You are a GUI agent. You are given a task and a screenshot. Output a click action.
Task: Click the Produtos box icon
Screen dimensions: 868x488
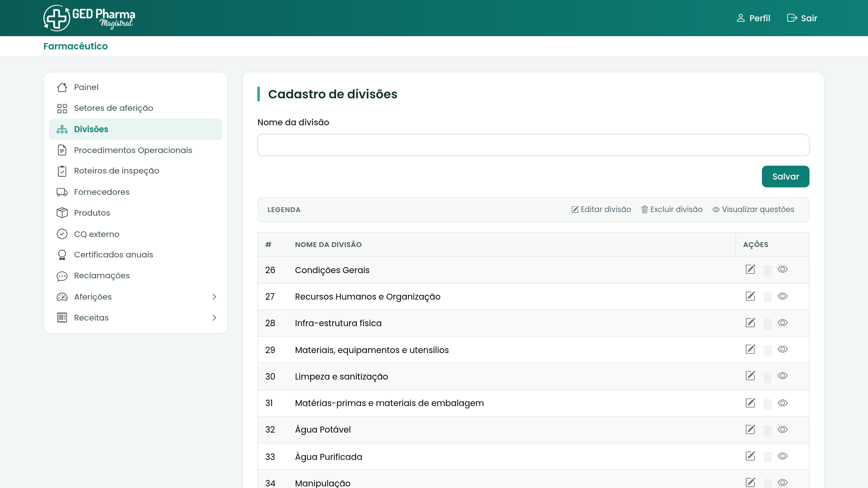tap(62, 213)
